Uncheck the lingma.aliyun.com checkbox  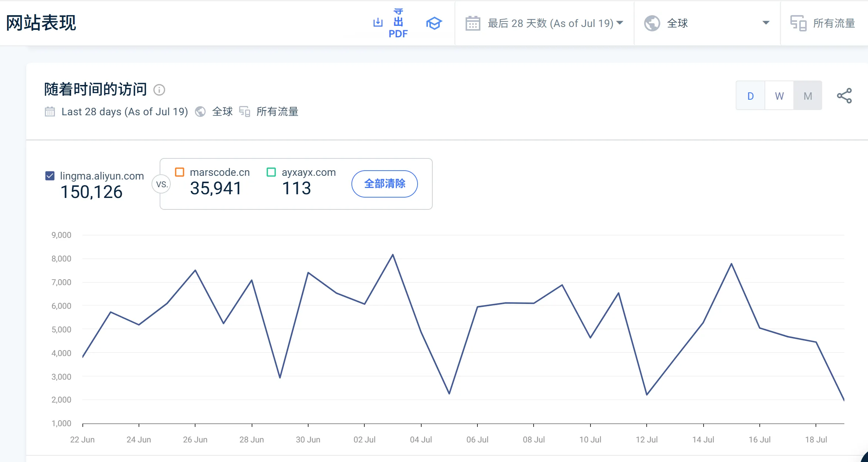(x=50, y=176)
